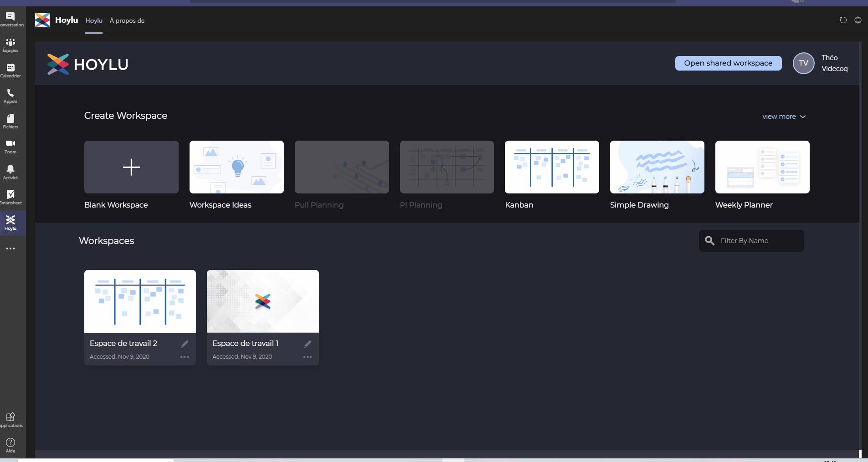Click the Simple Drawing label
868x462 pixels.
(639, 205)
